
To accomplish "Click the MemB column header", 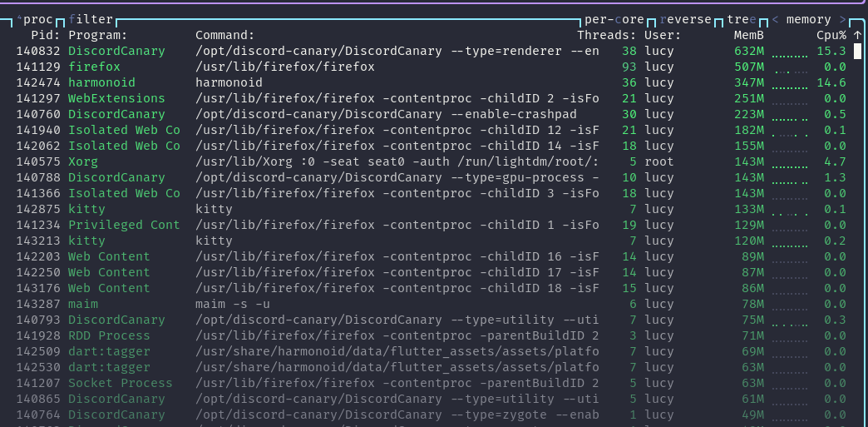I will pyautogui.click(x=748, y=36).
